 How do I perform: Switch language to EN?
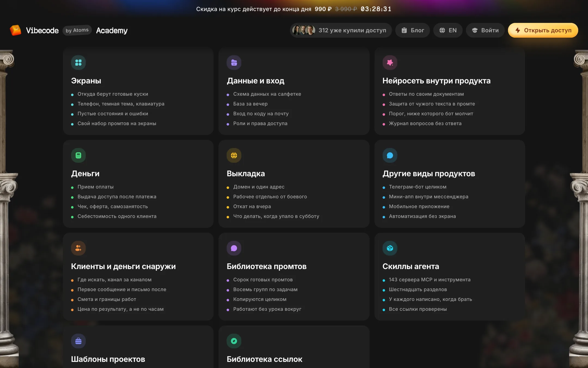click(x=448, y=30)
